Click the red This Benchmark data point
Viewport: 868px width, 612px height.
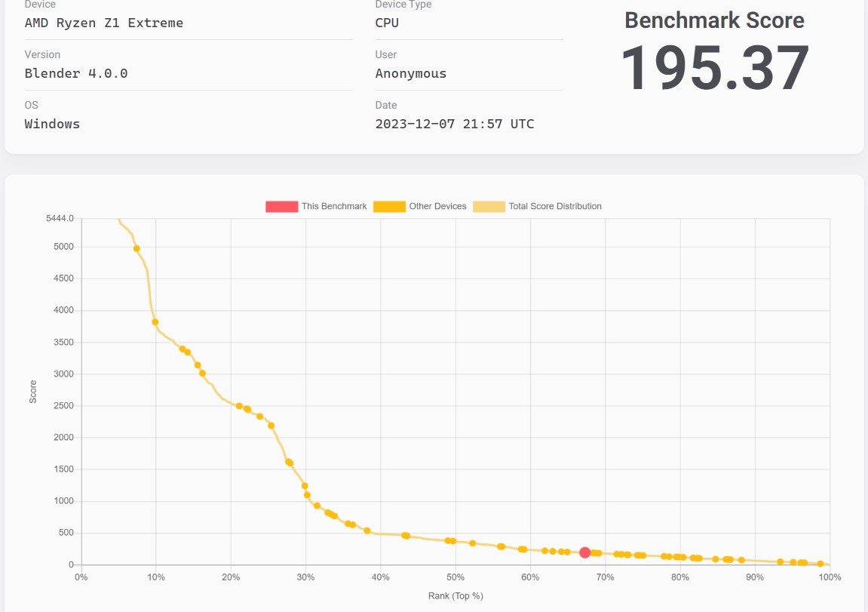pyautogui.click(x=584, y=552)
